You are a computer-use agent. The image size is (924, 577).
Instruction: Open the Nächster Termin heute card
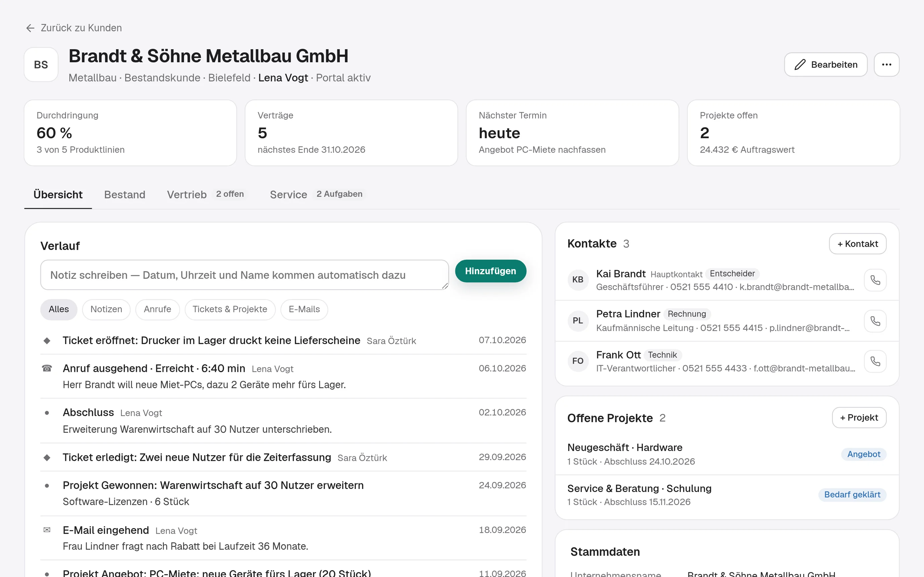coord(572,133)
